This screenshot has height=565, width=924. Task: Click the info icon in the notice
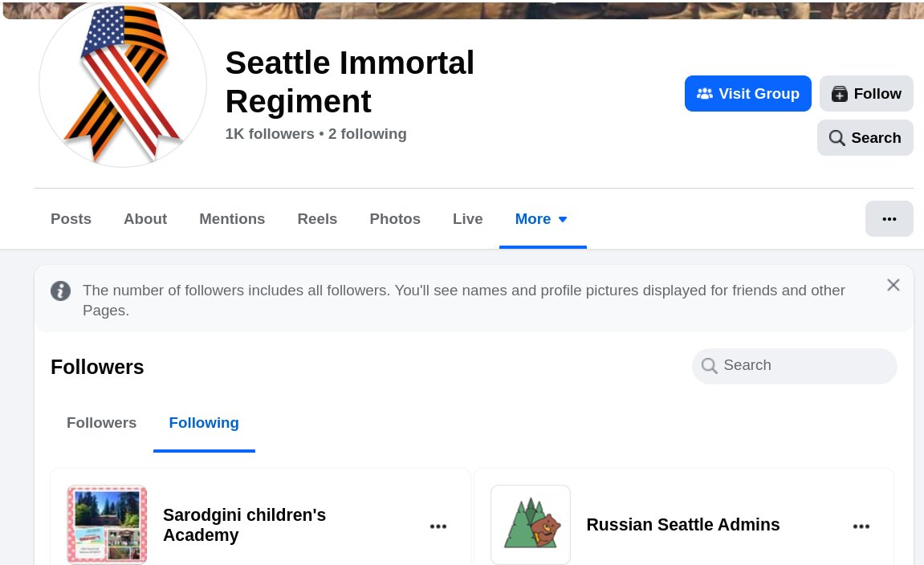click(x=61, y=291)
